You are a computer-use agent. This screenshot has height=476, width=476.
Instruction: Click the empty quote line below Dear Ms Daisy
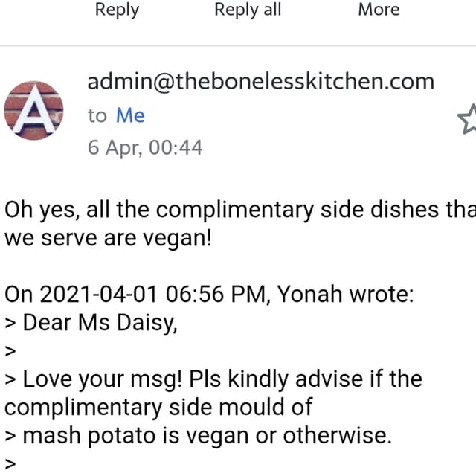tap(10, 351)
